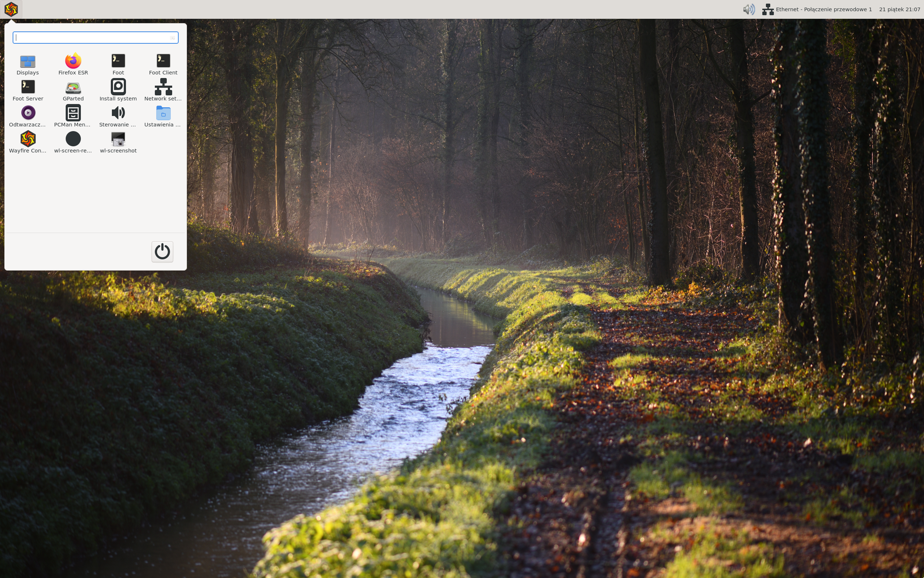924x578 pixels.
Task: Launch wl-screenshot tool
Action: click(118, 143)
